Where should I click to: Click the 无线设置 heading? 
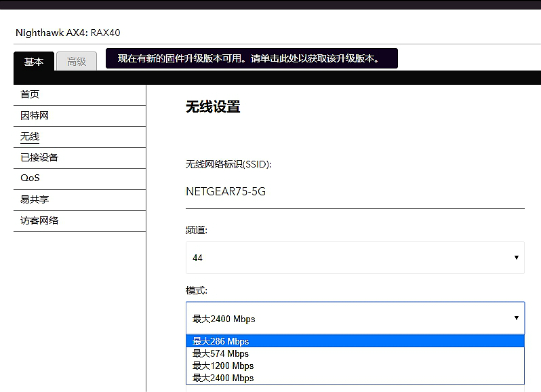pos(213,106)
